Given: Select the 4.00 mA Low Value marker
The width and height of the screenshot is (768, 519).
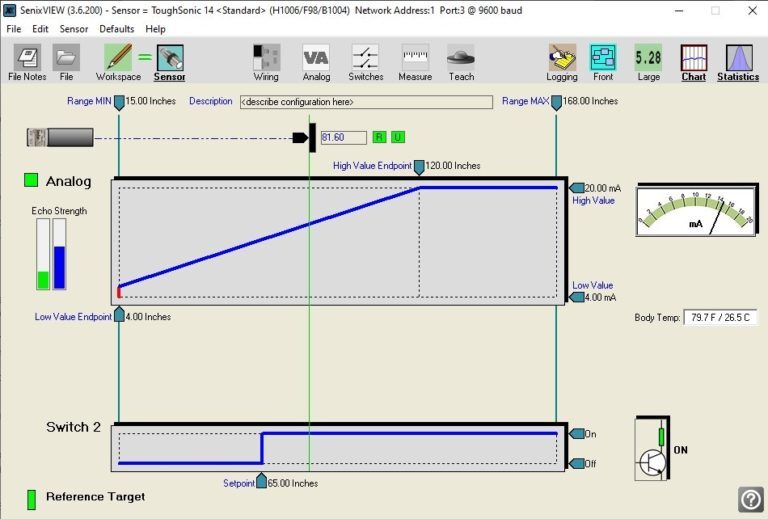Looking at the screenshot, I should click(577, 297).
